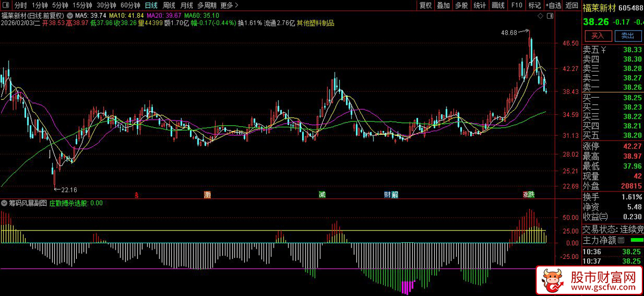This screenshot has height=296, width=644.
Task: Open the list icon next to 主力净额
Action: click(x=621, y=240)
